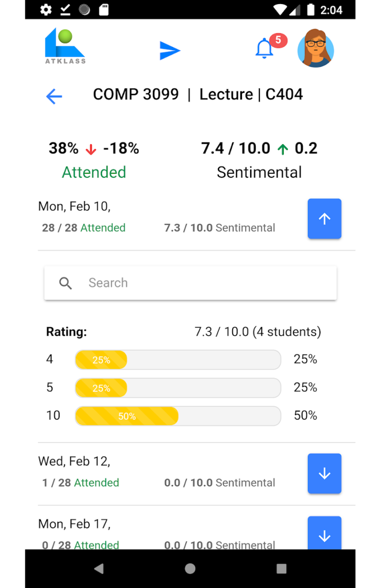
Task: Expand the Mon, Feb 17 session
Action: 324,533
